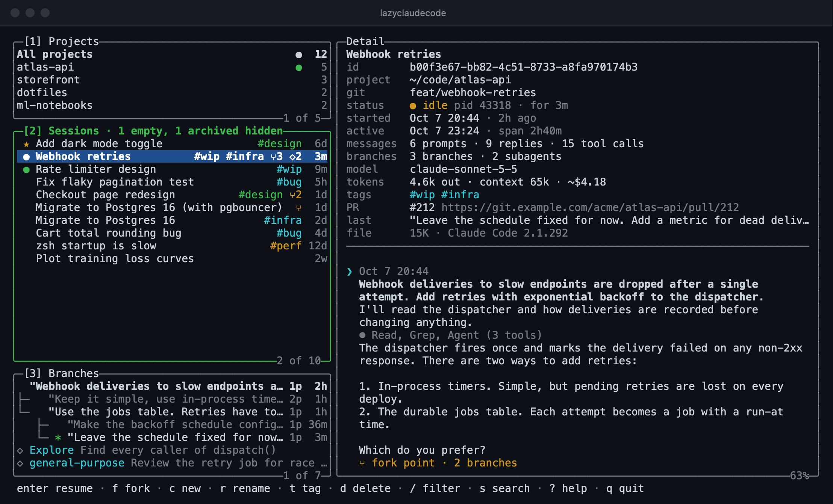The height and width of the screenshot is (504, 833).
Task: Click d delete shortcut in footer
Action: (365, 489)
